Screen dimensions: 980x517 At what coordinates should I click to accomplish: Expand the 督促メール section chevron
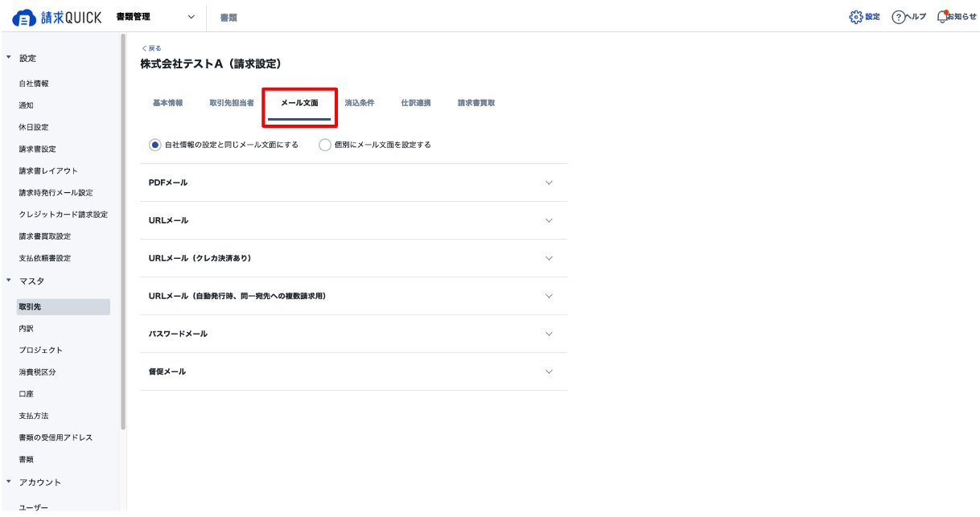(x=549, y=371)
